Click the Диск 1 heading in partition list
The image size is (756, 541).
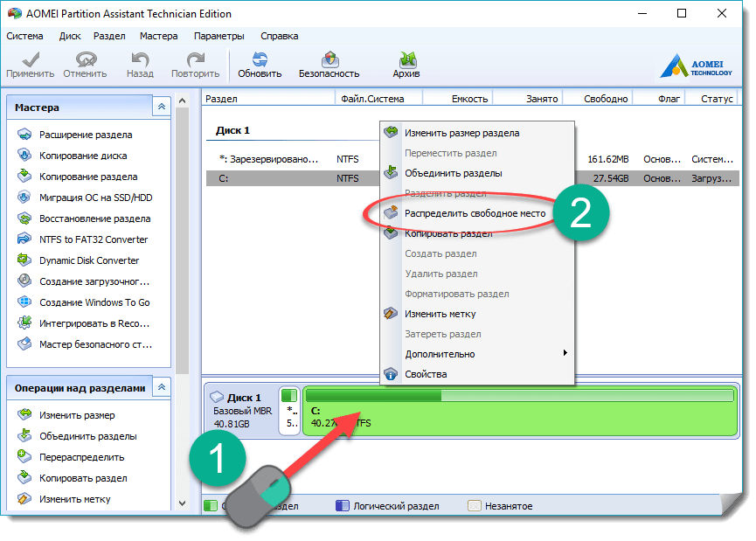tap(232, 131)
